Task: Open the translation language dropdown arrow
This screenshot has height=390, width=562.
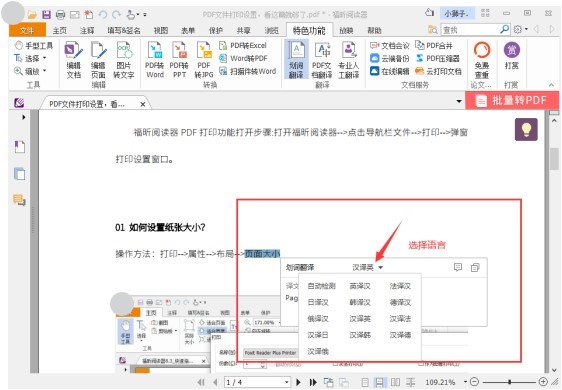Action: (x=380, y=267)
